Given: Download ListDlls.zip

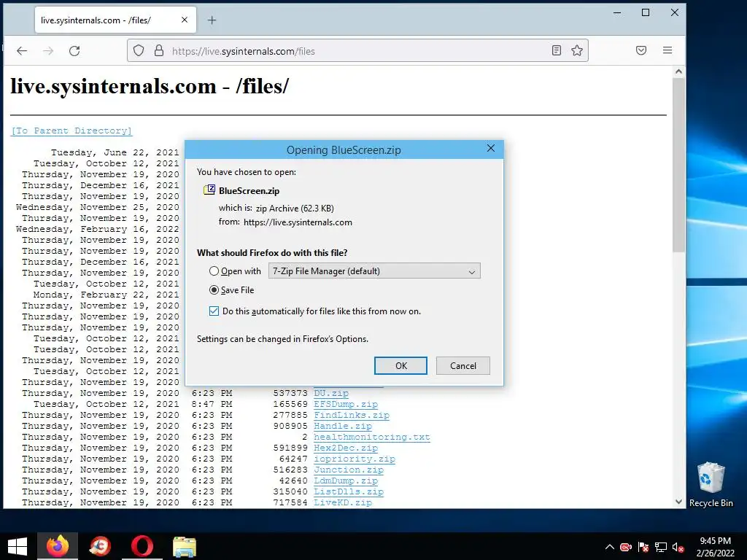Looking at the screenshot, I should pos(348,492).
